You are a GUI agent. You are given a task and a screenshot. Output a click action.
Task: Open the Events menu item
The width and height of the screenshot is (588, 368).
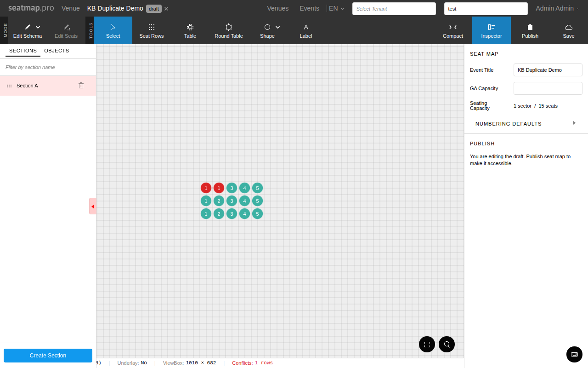point(309,8)
